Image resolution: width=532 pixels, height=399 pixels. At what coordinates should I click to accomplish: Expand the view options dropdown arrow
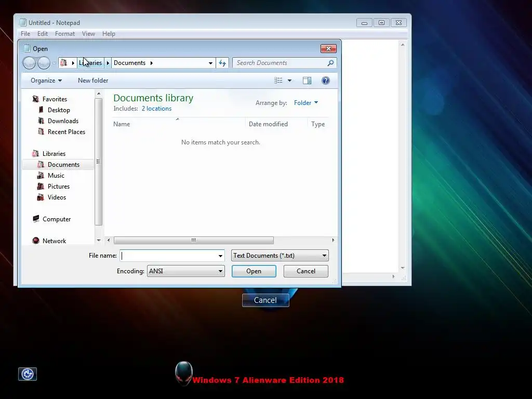click(x=289, y=81)
